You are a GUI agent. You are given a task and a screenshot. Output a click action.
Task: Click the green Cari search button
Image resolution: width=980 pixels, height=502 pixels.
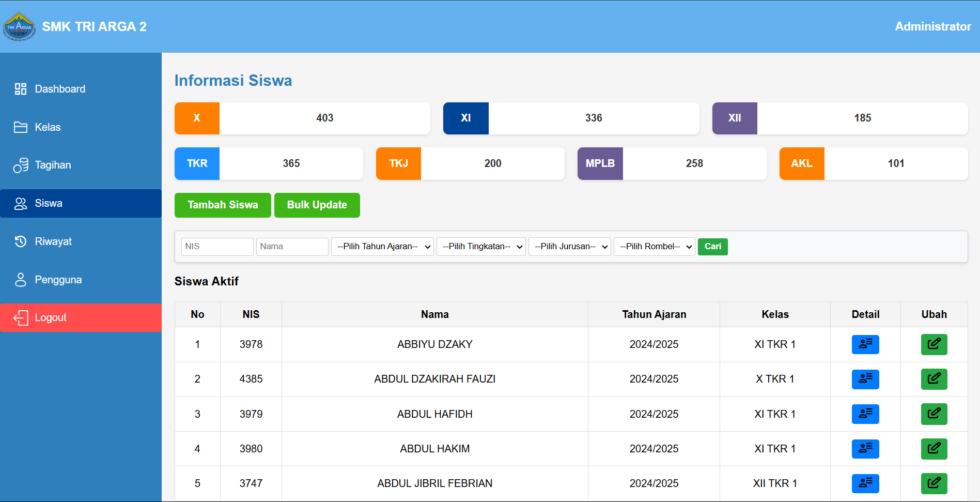(x=712, y=247)
